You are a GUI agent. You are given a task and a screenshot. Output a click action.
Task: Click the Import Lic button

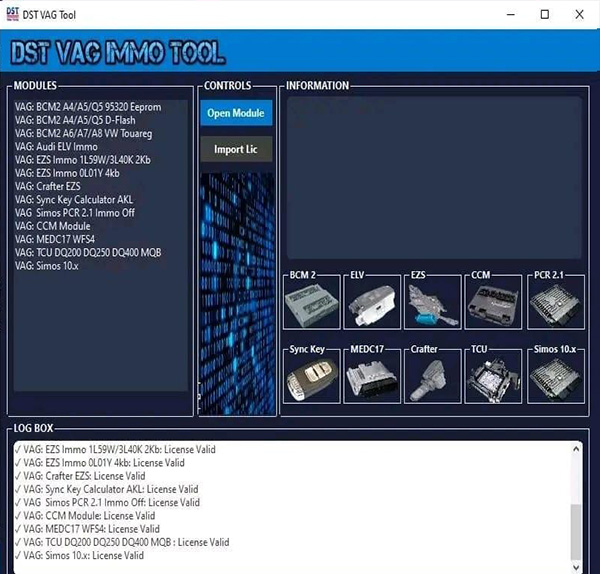(x=236, y=149)
